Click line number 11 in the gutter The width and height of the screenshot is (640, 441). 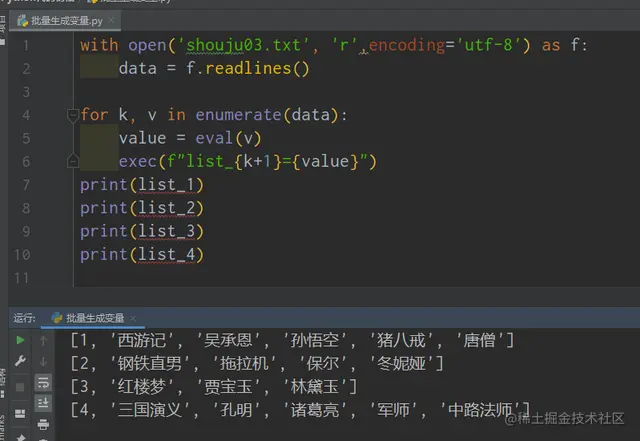click(x=22, y=278)
